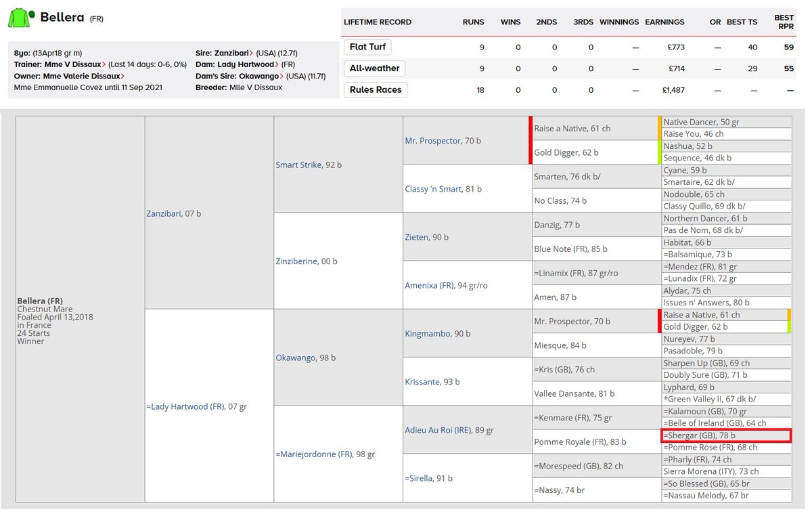Open owner Mme Valerie Dissaux link
Screen dimensions: 812x516
coord(83,76)
